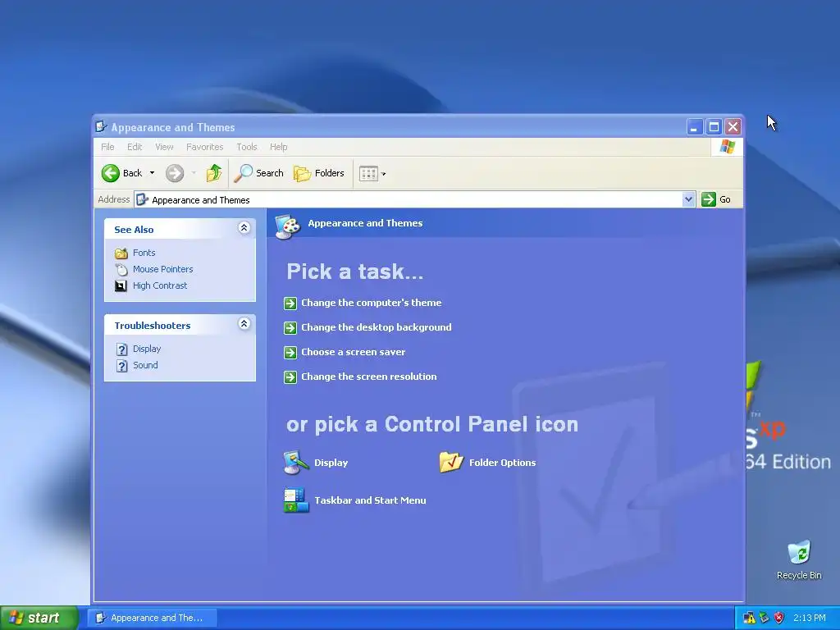
Task: Click the grayed Forward arrow button
Action: tap(175, 173)
